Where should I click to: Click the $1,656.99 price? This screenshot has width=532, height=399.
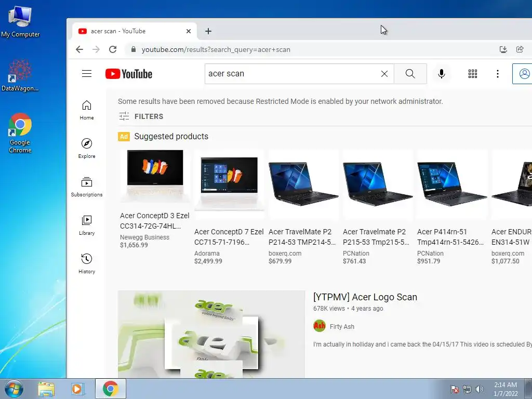(x=134, y=245)
